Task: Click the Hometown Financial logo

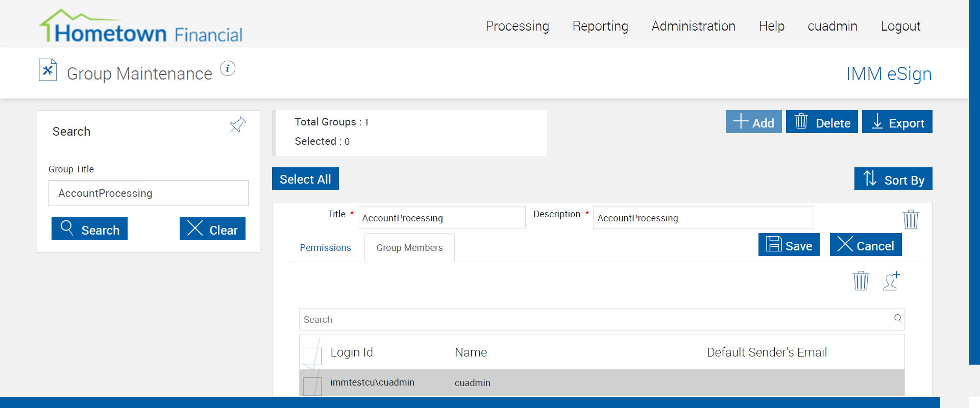Action: (141, 27)
